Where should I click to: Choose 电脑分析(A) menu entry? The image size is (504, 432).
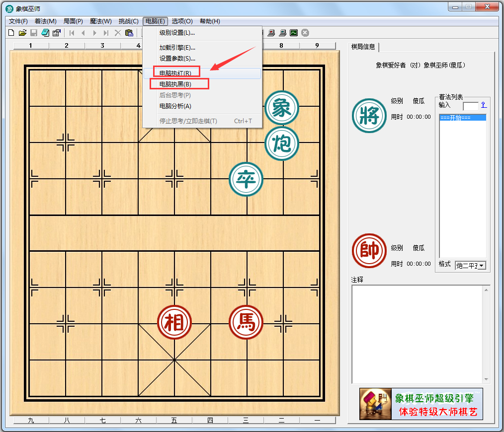tap(202, 106)
